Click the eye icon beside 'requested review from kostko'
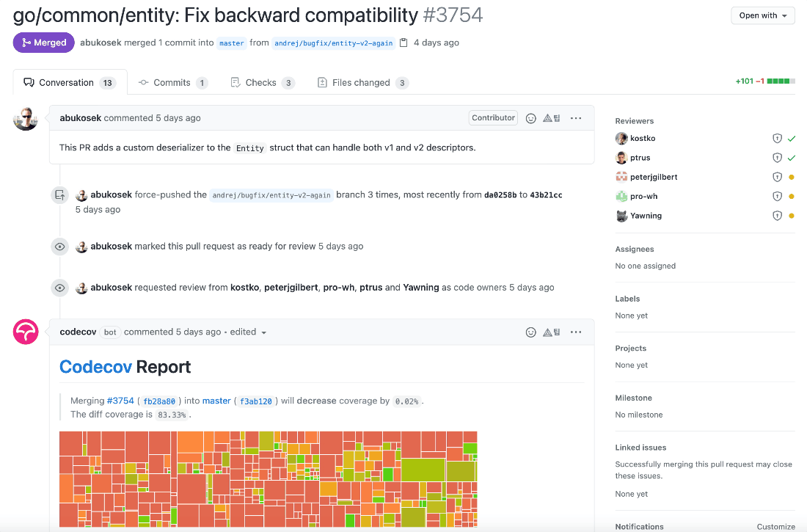 (x=59, y=288)
